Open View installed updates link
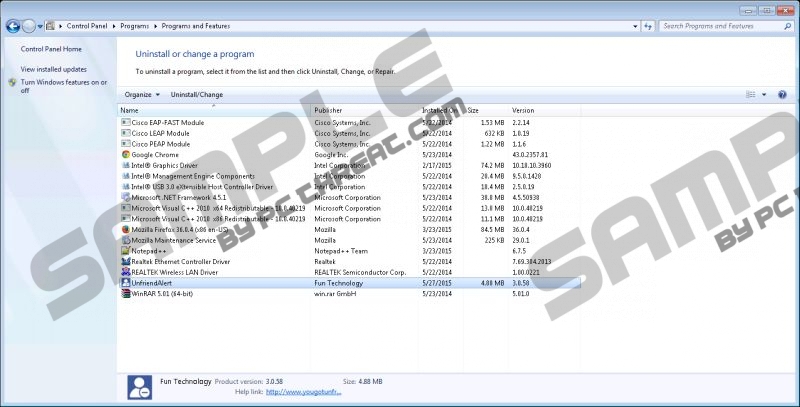Image resolution: width=800 pixels, height=407 pixels. coord(54,69)
